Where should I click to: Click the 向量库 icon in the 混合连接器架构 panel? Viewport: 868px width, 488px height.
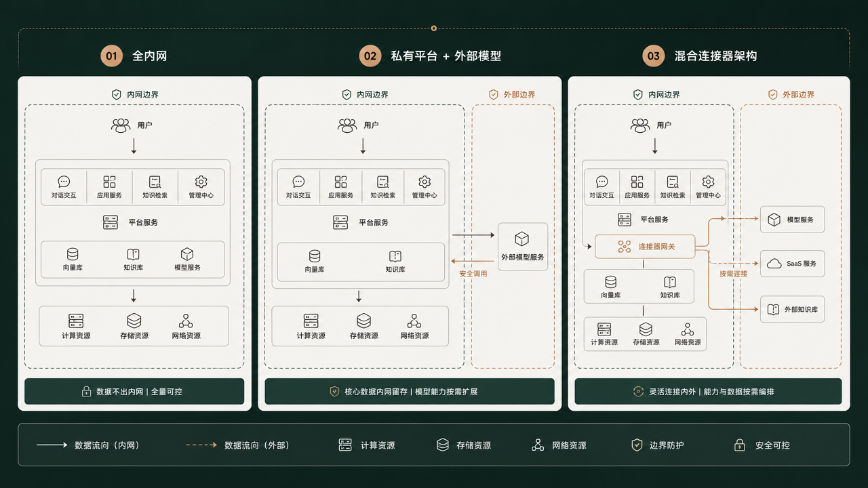tap(611, 282)
